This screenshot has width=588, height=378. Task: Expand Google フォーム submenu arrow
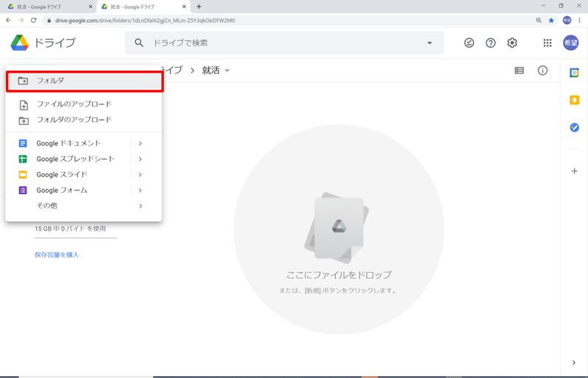pyautogui.click(x=140, y=190)
